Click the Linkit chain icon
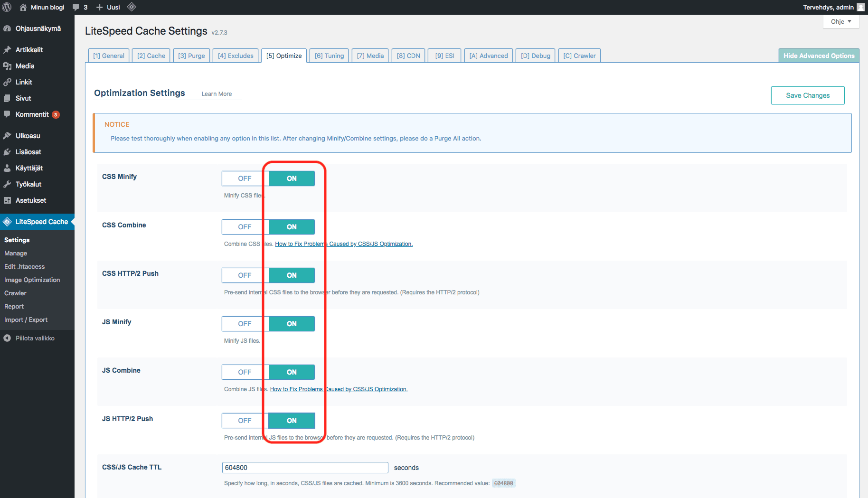 (x=7, y=82)
